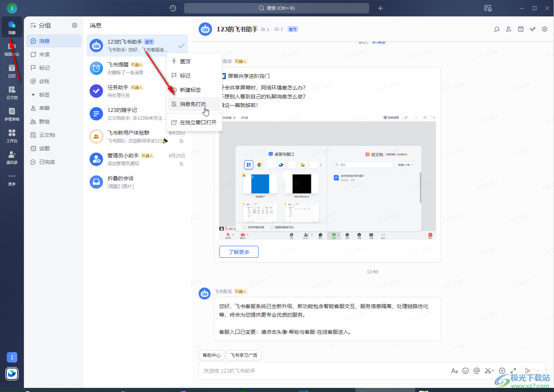
Task: Select 已完成 filter in group list
Action: 54,162
